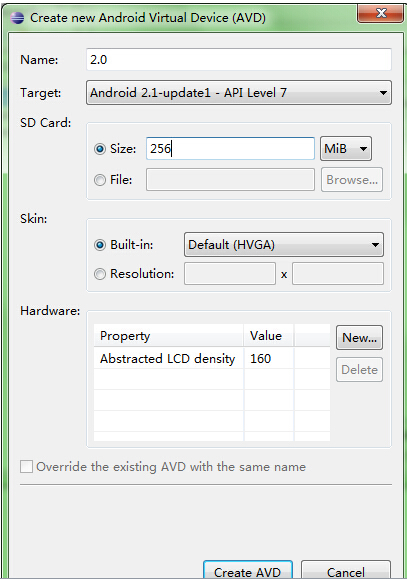Focus the Name text field
The height and width of the screenshot is (579, 407).
click(x=239, y=59)
